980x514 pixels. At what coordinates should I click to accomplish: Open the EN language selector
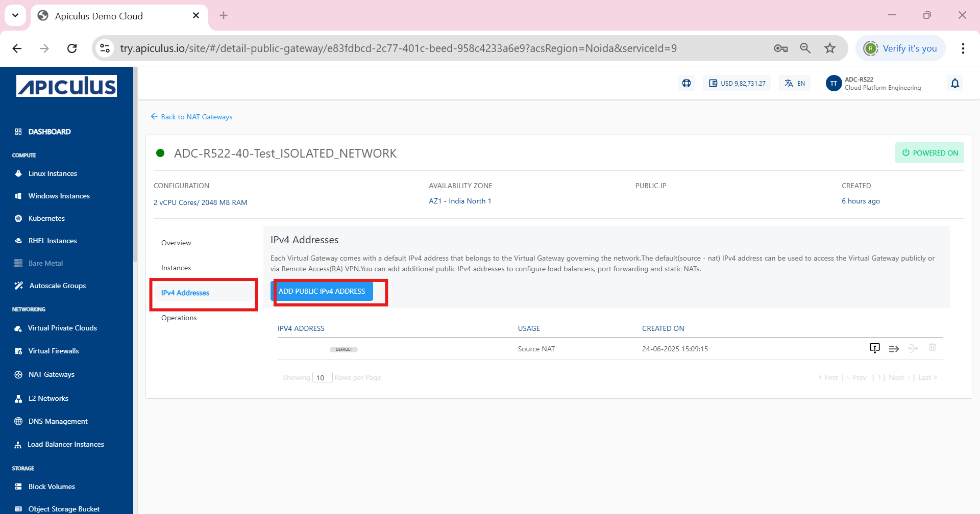795,83
